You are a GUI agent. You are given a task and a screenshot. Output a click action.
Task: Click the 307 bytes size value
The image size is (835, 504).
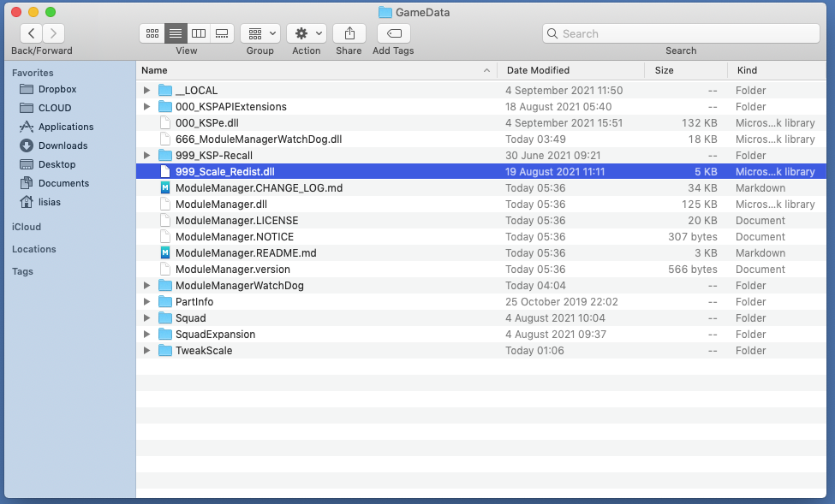click(x=693, y=236)
